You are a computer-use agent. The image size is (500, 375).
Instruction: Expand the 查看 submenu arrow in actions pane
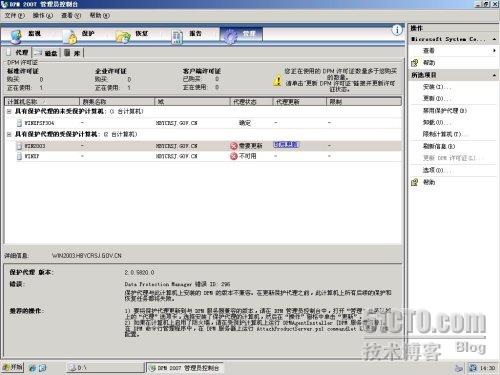coord(494,51)
